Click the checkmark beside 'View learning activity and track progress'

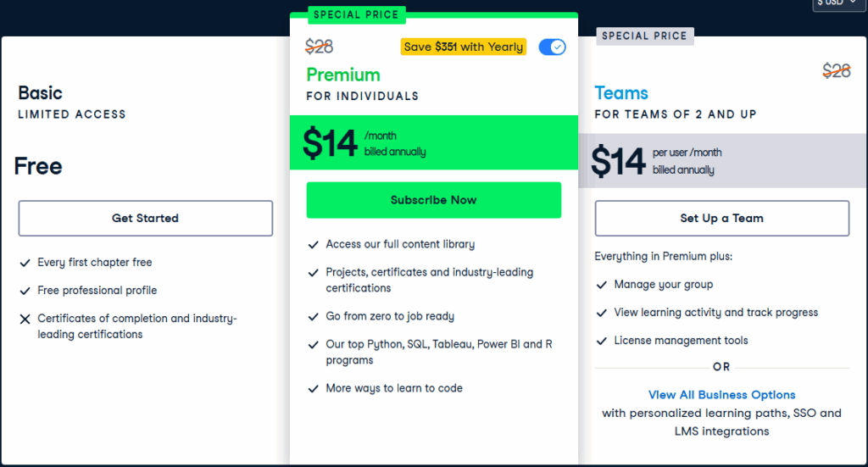pyautogui.click(x=602, y=314)
